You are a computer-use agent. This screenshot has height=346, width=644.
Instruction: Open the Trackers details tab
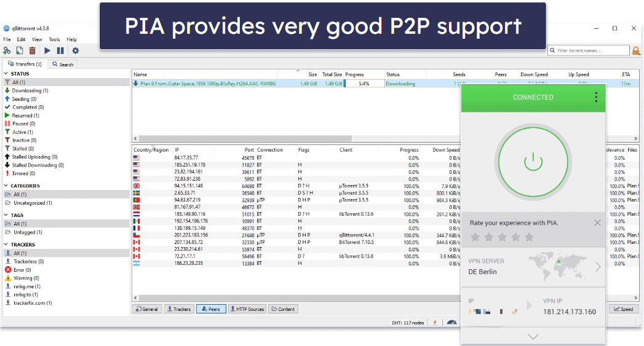pyautogui.click(x=179, y=309)
